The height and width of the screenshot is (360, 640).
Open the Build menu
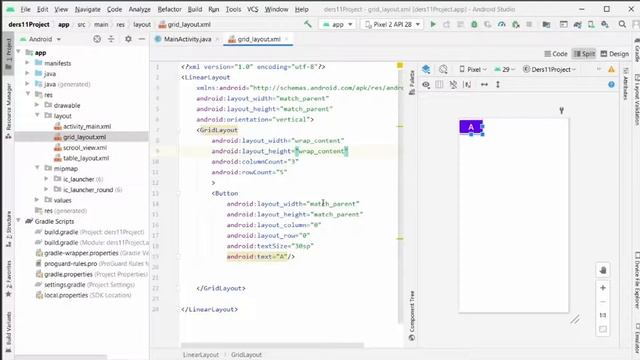point(195,9)
